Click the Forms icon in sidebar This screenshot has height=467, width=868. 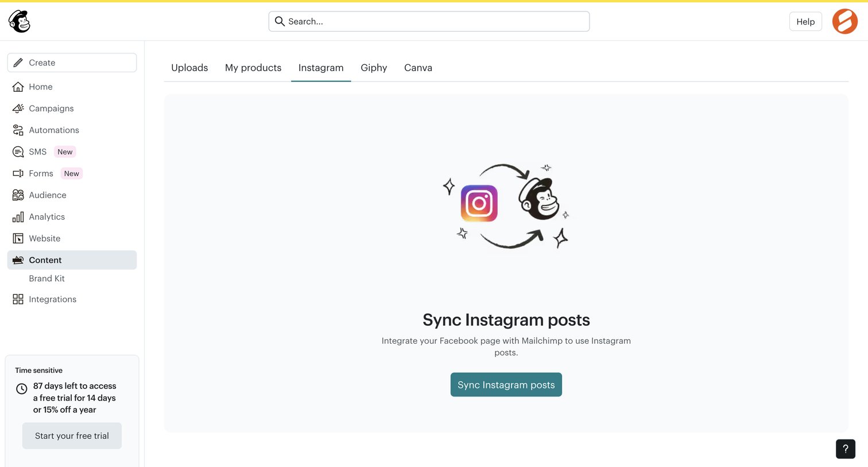(x=18, y=173)
